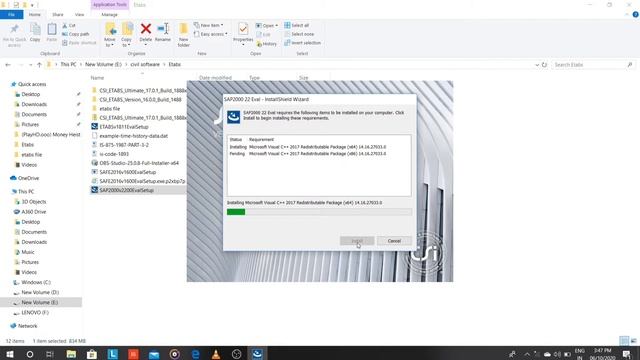Create a New folder from ribbon
This screenshot has height=360, width=640.
click(x=184, y=35)
